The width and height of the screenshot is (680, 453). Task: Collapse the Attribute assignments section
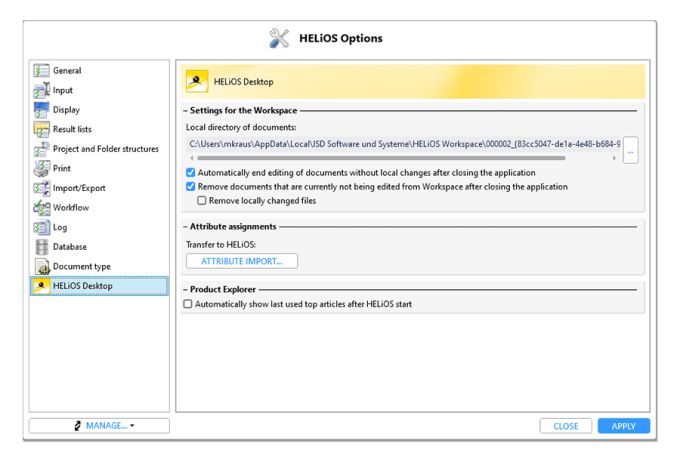(x=185, y=227)
